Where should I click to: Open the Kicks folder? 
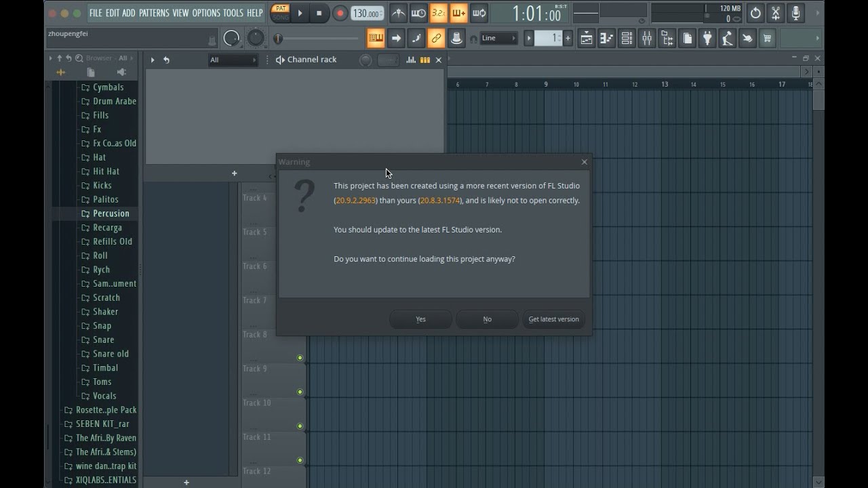coord(96,186)
